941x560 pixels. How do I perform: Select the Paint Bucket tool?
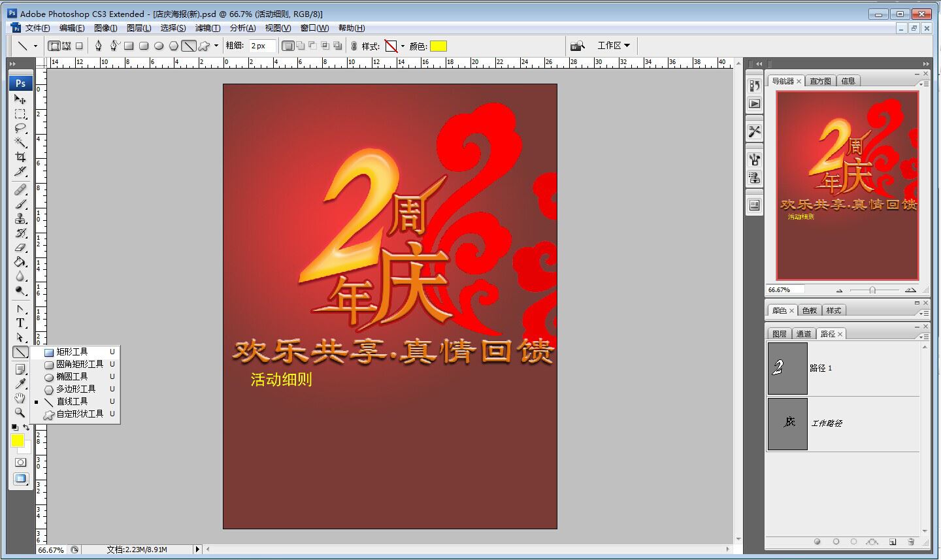point(20,261)
